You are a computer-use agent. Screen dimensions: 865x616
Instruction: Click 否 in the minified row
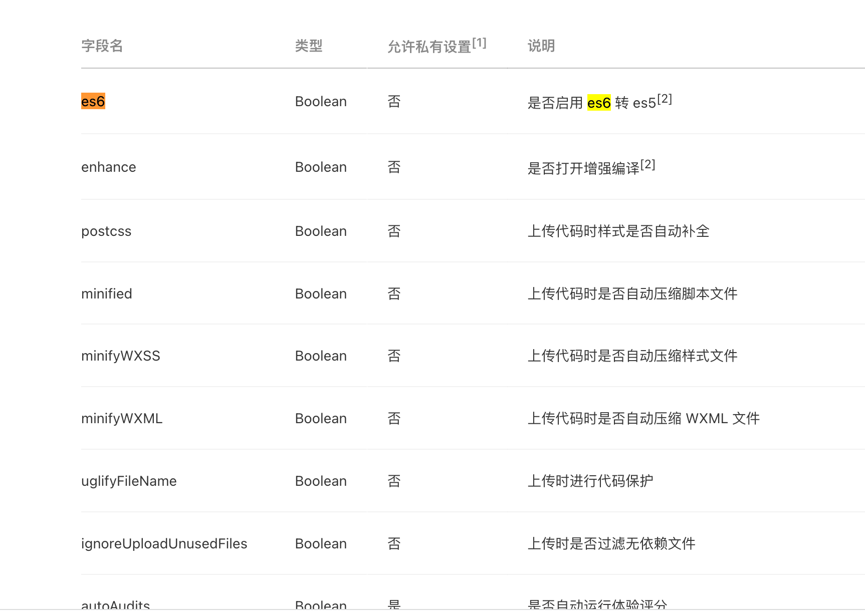(x=394, y=294)
